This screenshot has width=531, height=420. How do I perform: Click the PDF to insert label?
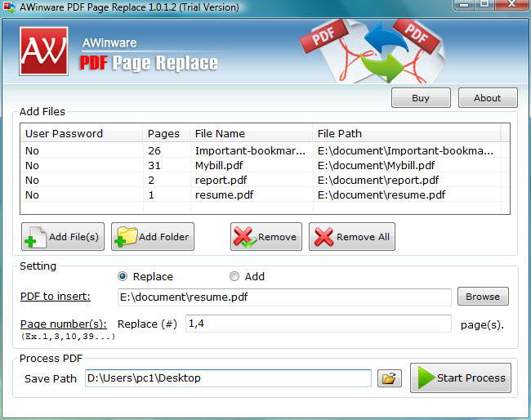56,297
